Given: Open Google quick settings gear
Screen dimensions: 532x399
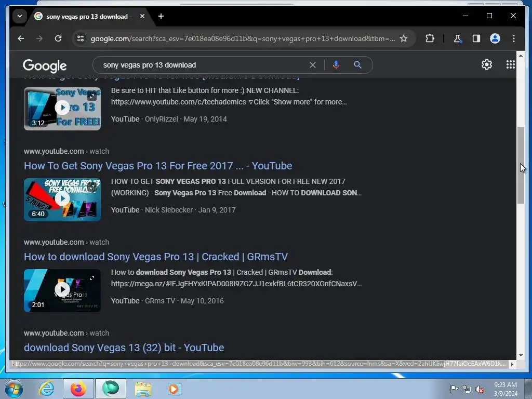Looking at the screenshot, I should point(487,64).
